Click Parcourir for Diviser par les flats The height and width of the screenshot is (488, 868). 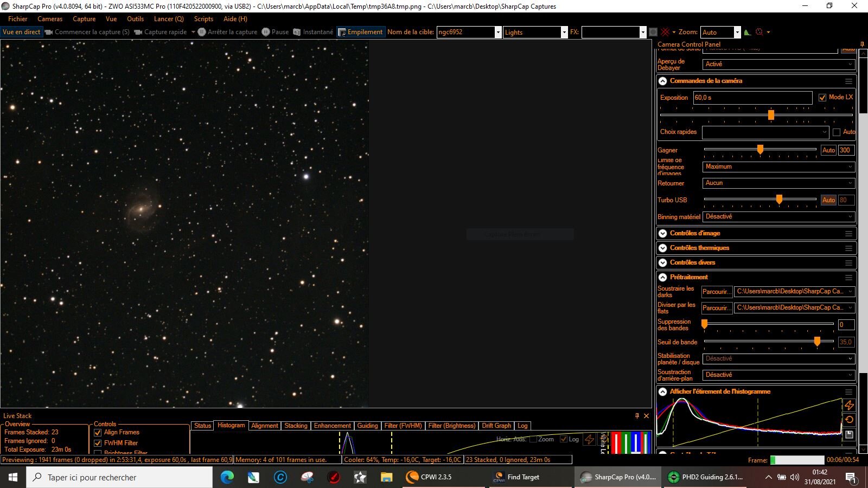coord(717,308)
